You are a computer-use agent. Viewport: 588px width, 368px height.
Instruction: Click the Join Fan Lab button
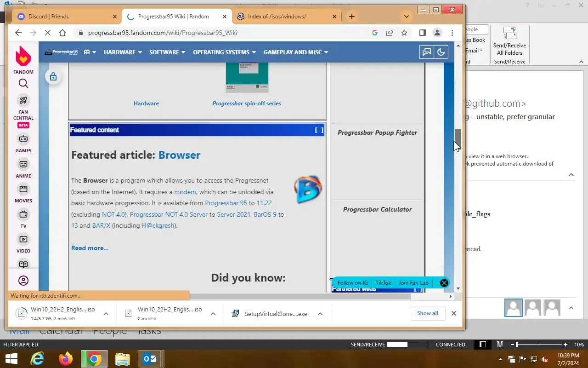413,283
